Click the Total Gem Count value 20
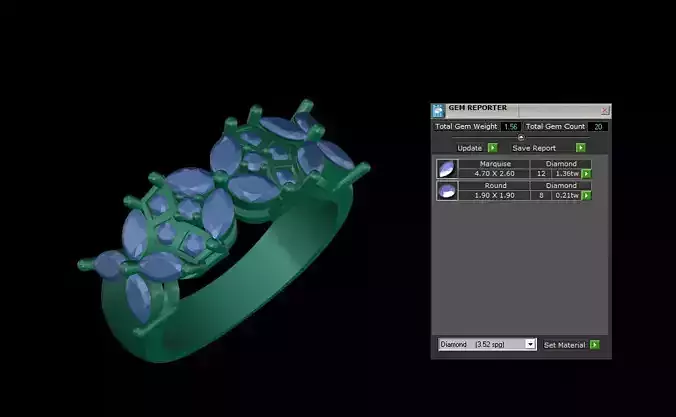Viewport: 676px width, 417px height. click(598, 126)
